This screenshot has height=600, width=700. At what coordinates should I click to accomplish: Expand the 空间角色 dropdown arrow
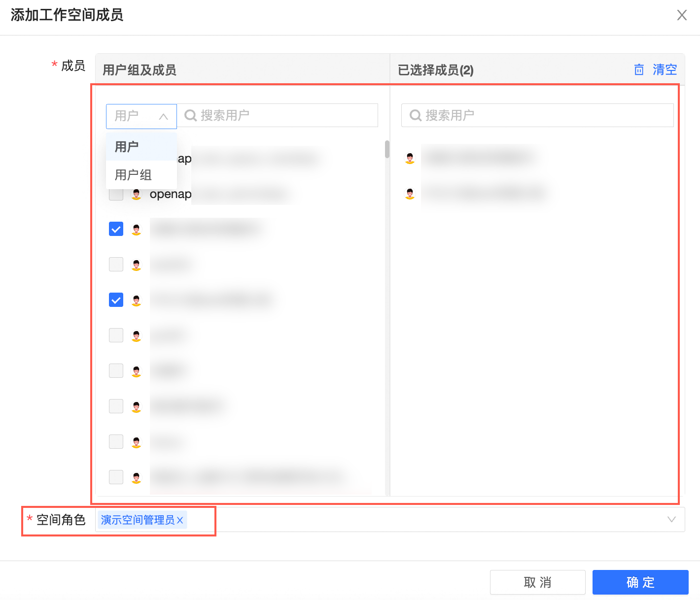pos(671,520)
